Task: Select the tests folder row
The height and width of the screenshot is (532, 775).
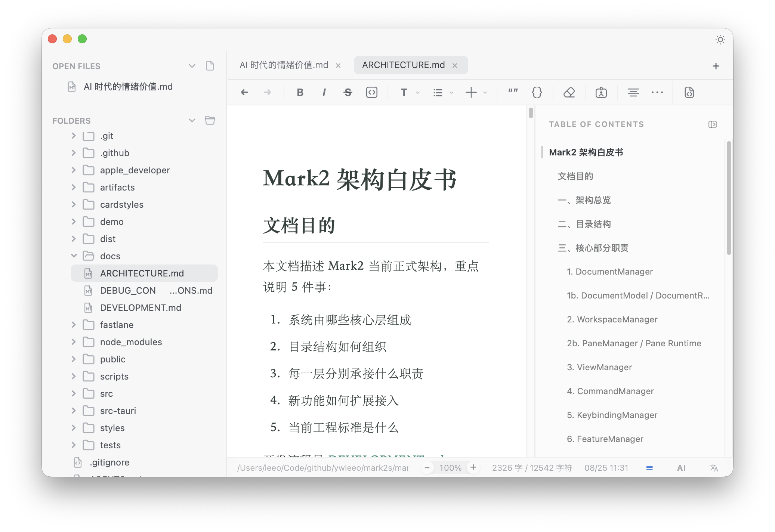Action: pyautogui.click(x=144, y=445)
